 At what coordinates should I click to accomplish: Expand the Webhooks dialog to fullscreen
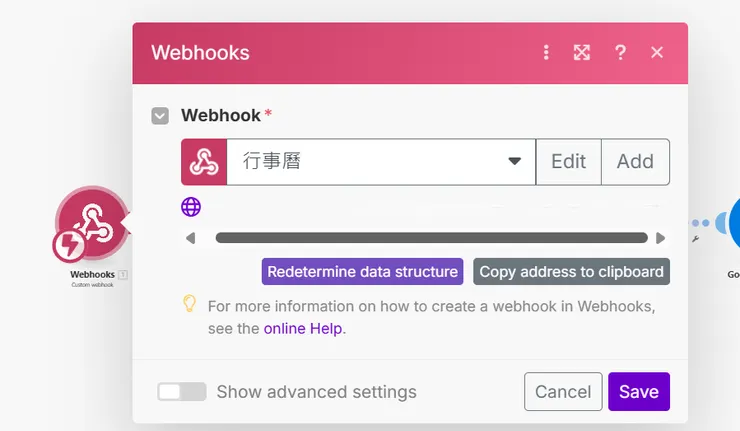(582, 52)
